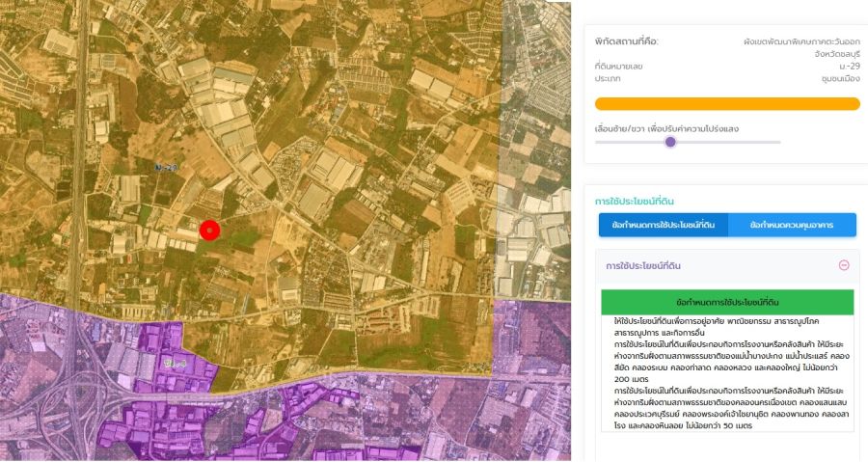Click the blue การใช้ประโยชน์ที่ดิน section heading above the tabs
868x462 pixels.
coord(634,201)
